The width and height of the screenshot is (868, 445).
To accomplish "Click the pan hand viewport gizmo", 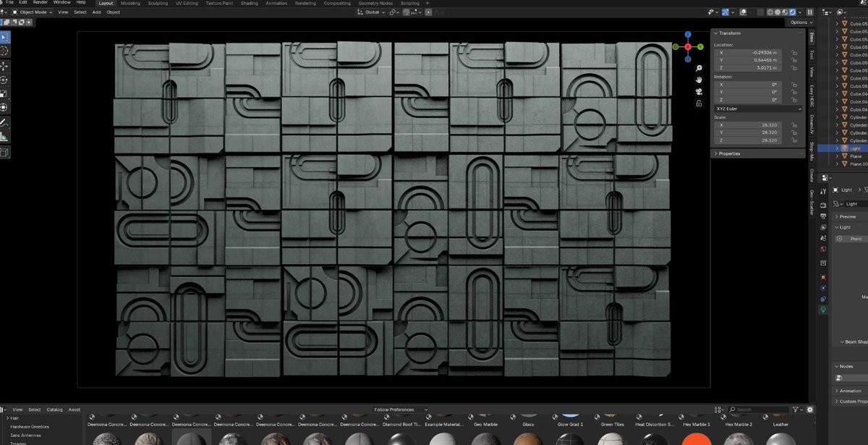I will click(699, 80).
